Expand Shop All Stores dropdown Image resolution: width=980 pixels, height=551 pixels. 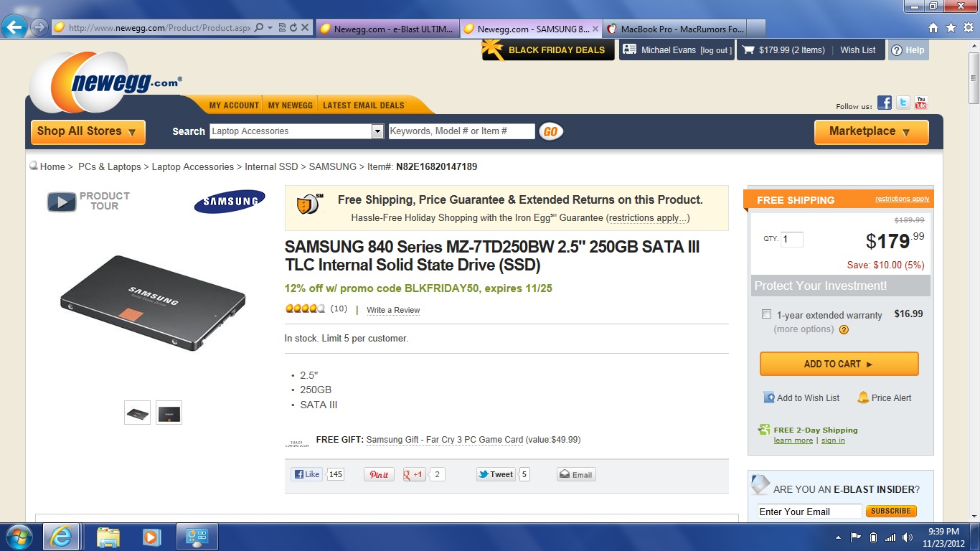tap(88, 132)
